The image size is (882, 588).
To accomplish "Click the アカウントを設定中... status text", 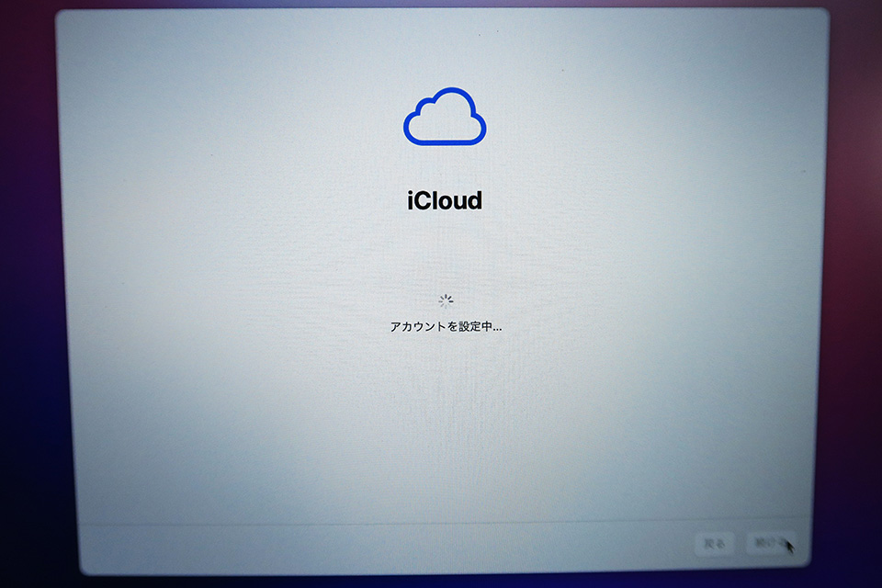I will (x=447, y=326).
